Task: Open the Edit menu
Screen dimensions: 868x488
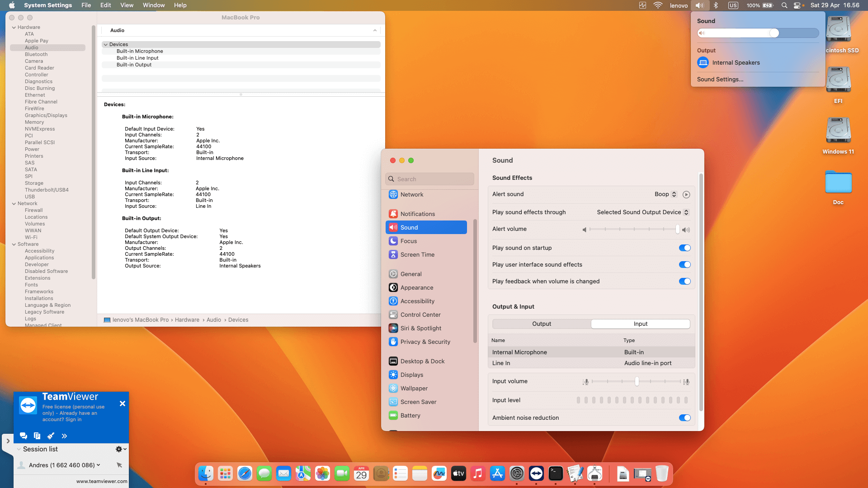Action: click(106, 5)
